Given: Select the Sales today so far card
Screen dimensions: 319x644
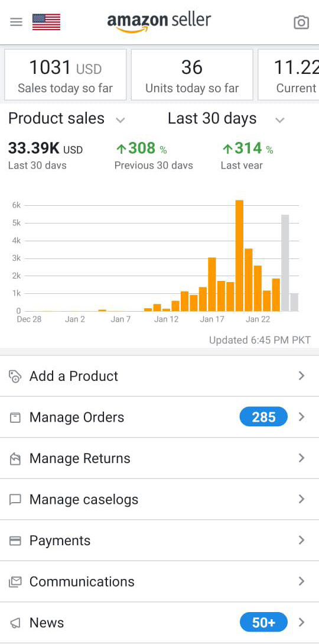Looking at the screenshot, I should [65, 75].
